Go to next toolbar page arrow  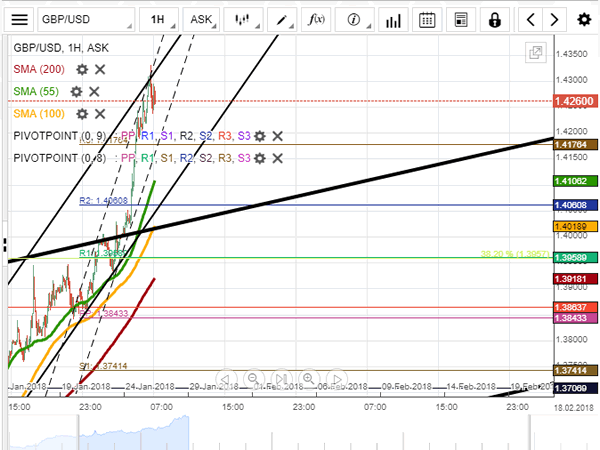click(x=558, y=19)
